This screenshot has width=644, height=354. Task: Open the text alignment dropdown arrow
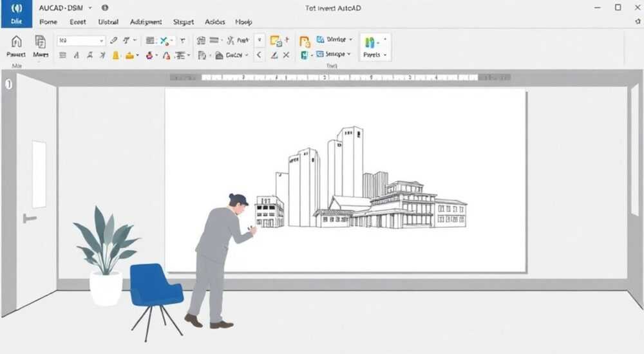tap(189, 55)
